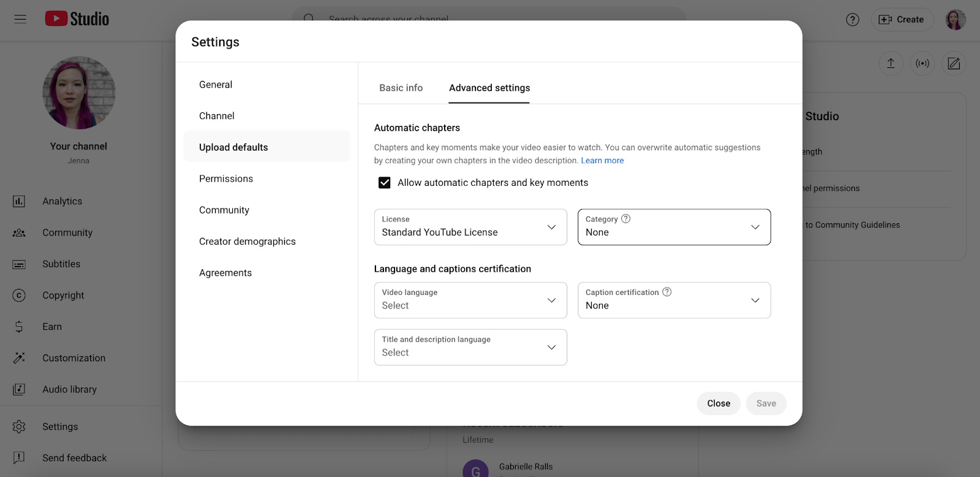Screen dimensions: 980x477
Task: Click Subtitles label in sidebar
Action: [61, 264]
